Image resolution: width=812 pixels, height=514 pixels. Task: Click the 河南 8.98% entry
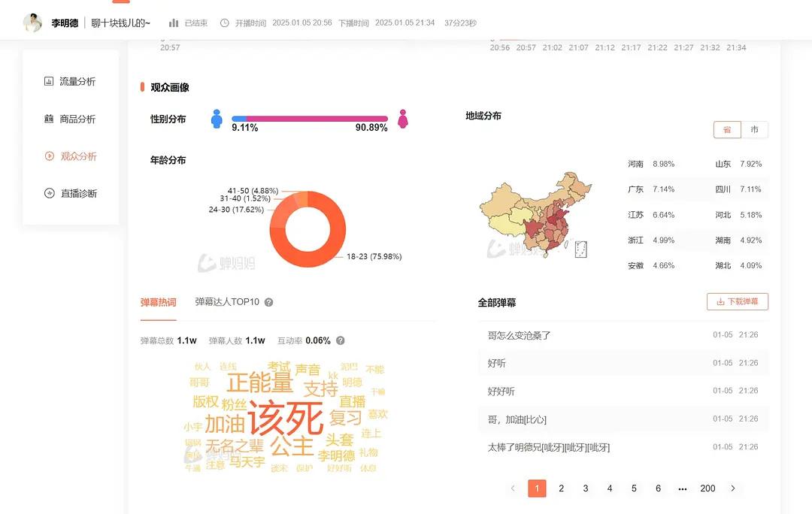coord(651,164)
